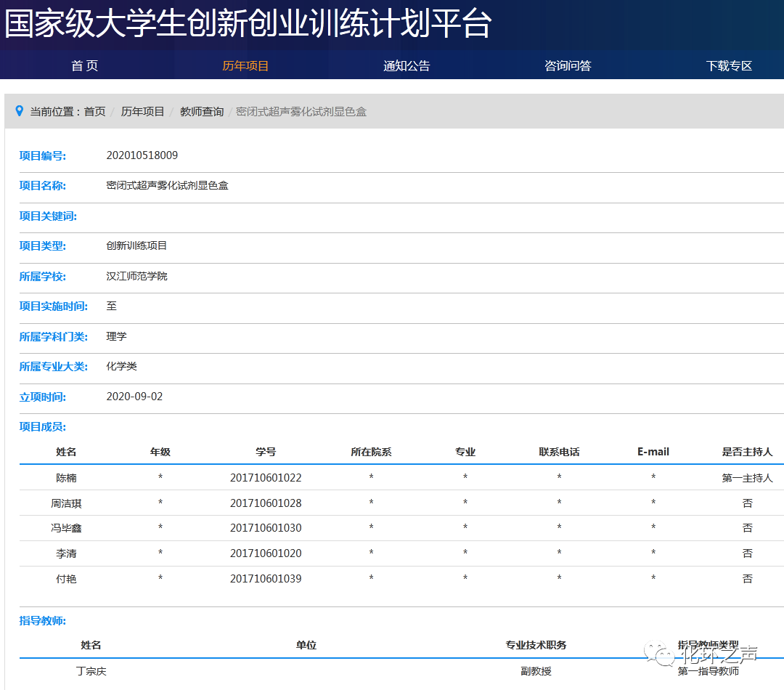This screenshot has height=690, width=784.
Task: Click member name 冯毕鑫
Action: (x=66, y=528)
